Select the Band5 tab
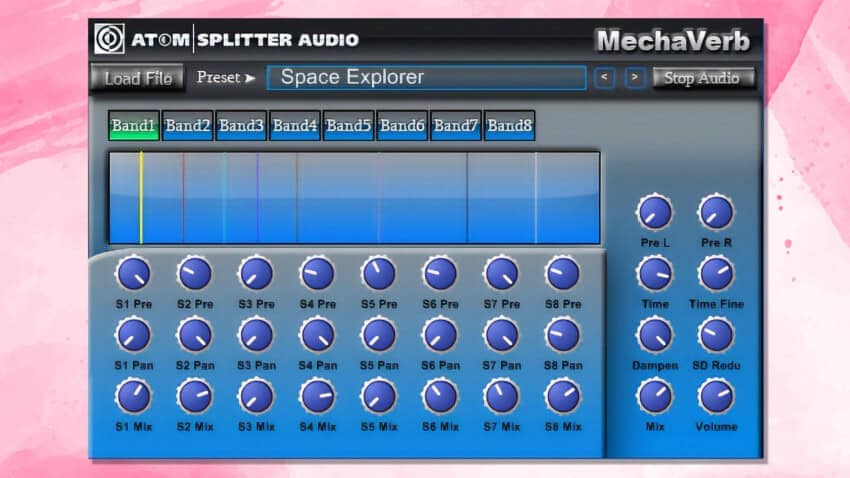This screenshot has height=478, width=850. pos(348,126)
